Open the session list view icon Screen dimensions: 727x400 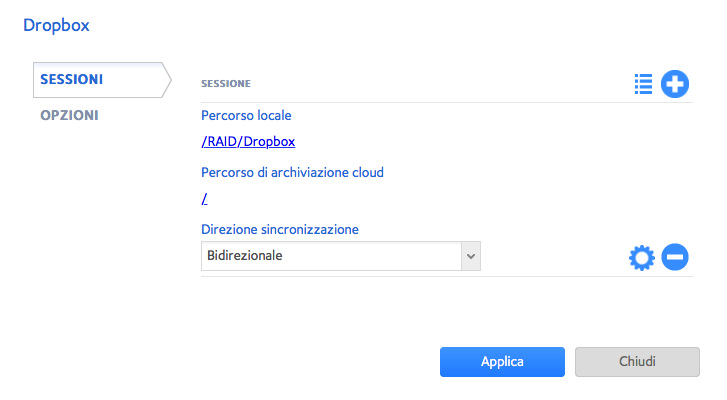tap(643, 84)
